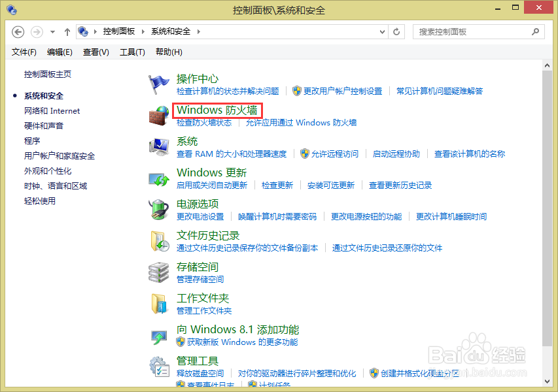Open the 编辑(E) menu
The image size is (558, 392).
(60, 52)
